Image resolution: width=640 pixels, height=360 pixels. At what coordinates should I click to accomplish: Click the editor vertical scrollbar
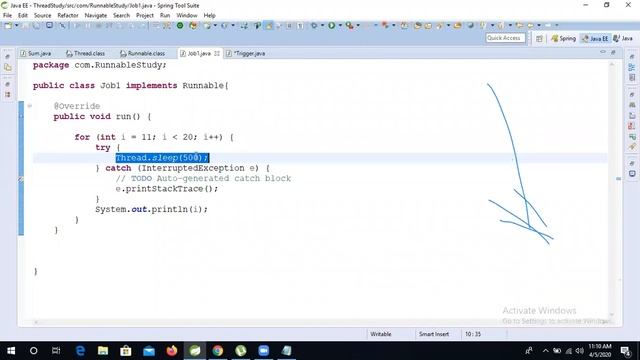click(611, 188)
